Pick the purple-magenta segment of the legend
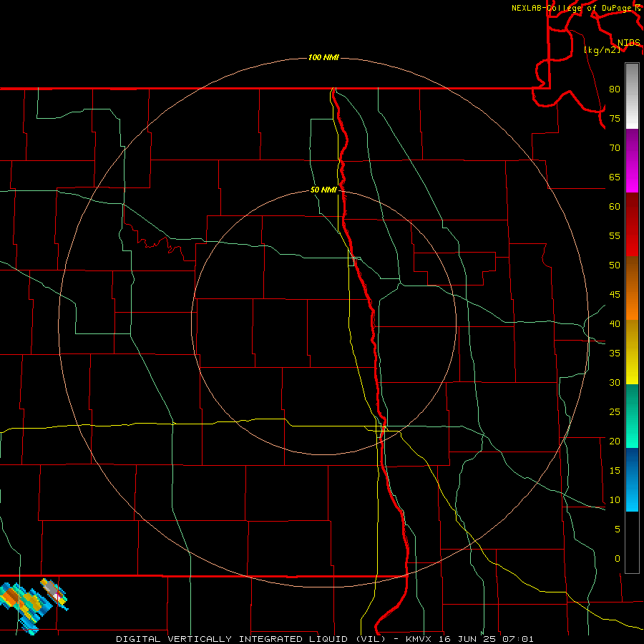 (632, 161)
